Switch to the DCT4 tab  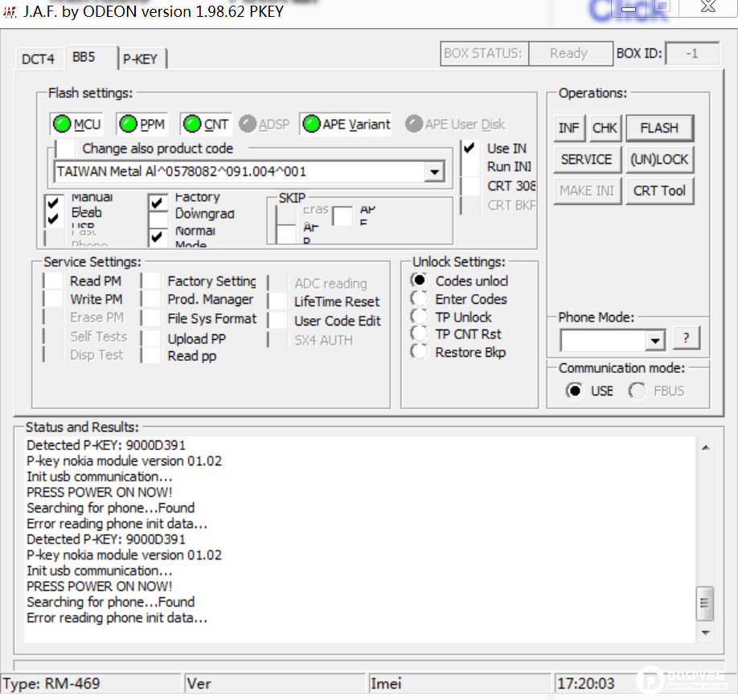[38, 59]
